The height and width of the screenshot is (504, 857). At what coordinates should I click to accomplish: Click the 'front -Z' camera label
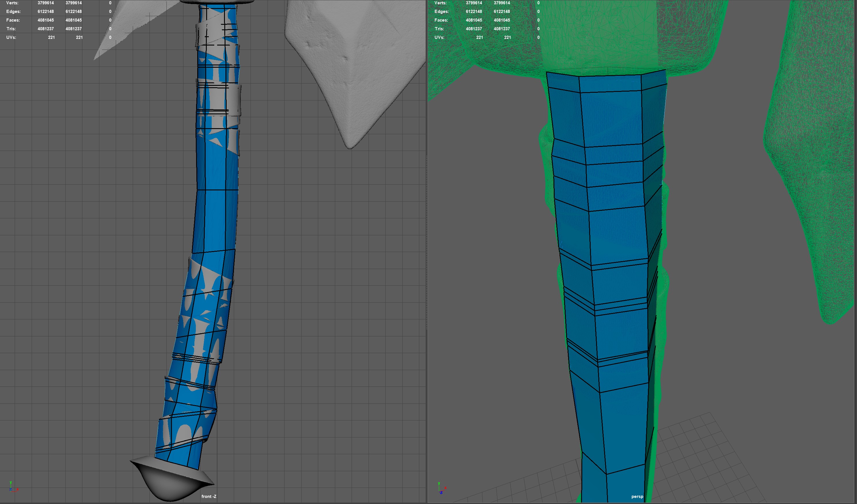tap(208, 497)
